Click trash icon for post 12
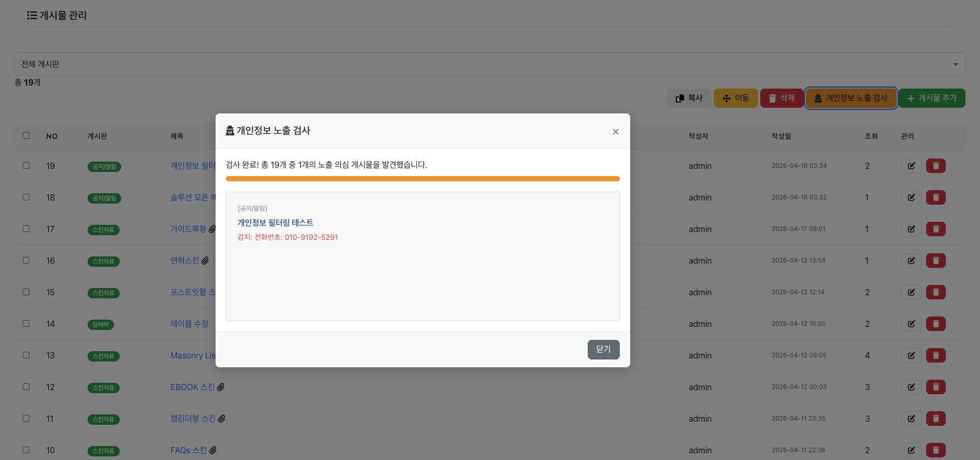Viewport: 980px width, 460px height. coord(936,387)
